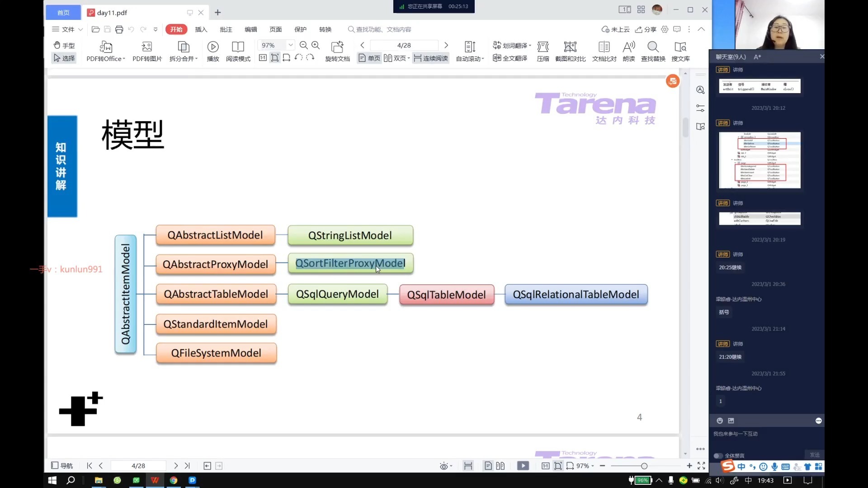Click the PDF转图片 icon

tap(147, 47)
